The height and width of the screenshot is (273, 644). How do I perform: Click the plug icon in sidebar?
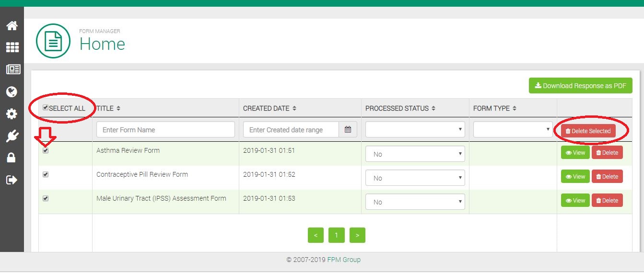tap(12, 136)
